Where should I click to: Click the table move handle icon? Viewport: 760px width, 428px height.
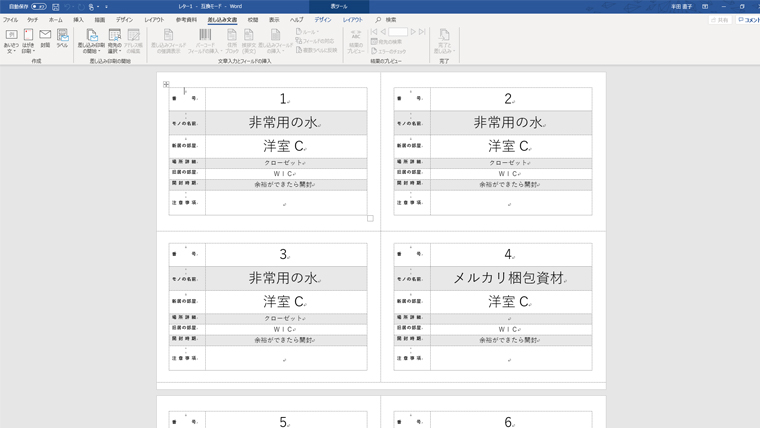[x=166, y=84]
